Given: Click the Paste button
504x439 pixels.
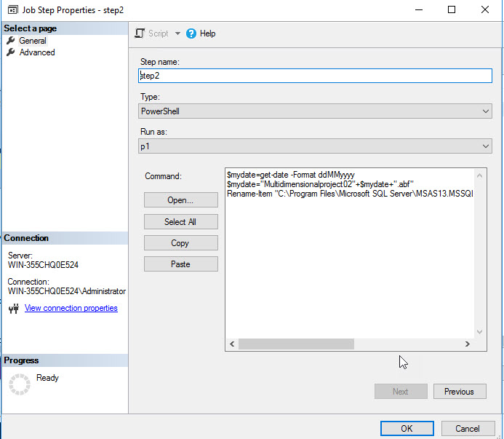Looking at the screenshot, I should tap(180, 264).
